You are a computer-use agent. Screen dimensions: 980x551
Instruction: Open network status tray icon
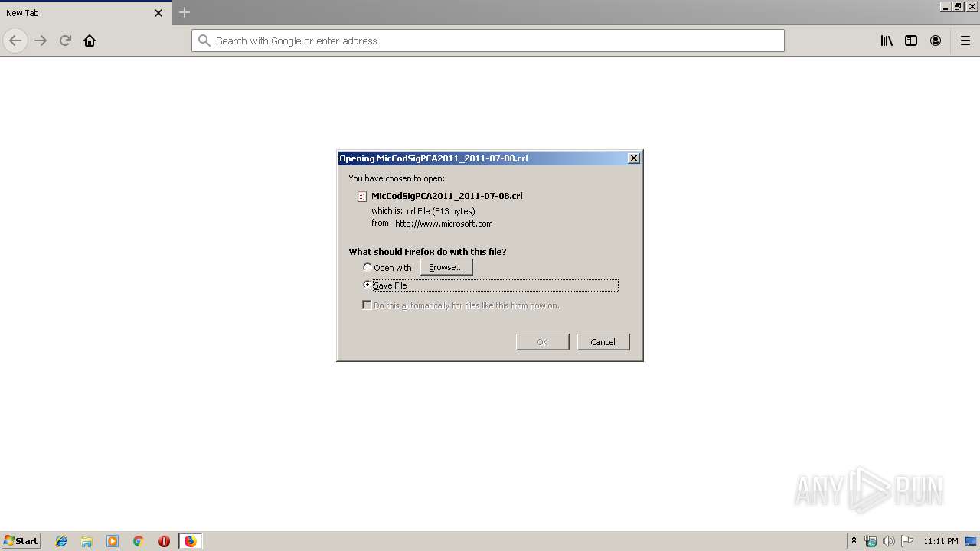tap(871, 541)
